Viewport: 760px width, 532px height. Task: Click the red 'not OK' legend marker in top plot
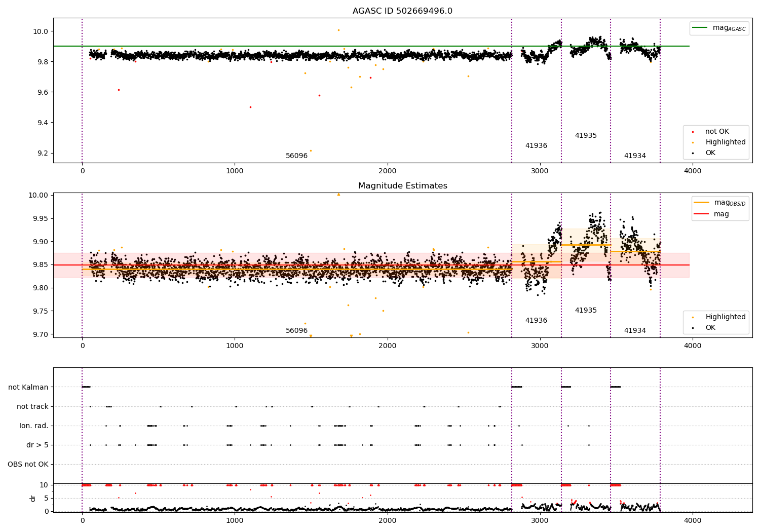693,132
